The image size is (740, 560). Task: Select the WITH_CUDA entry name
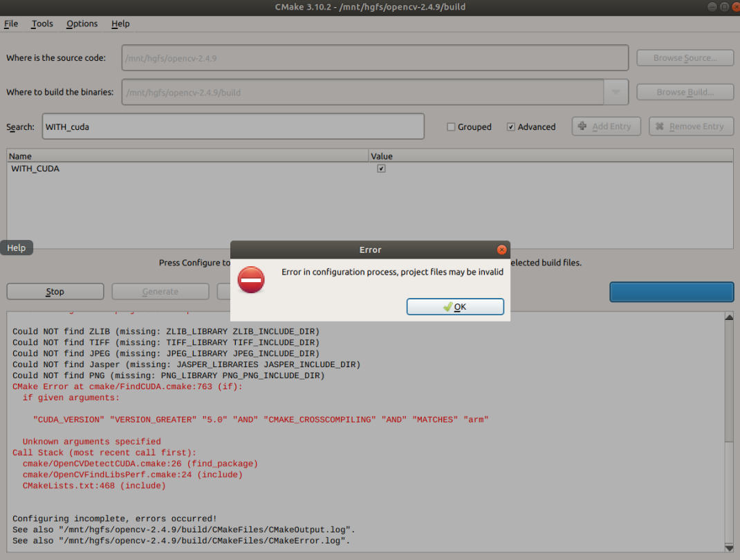coord(35,169)
